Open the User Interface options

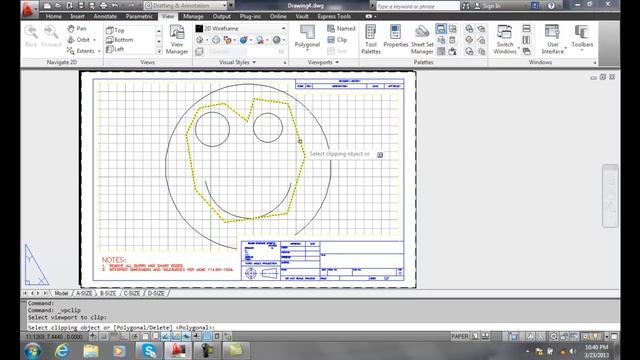(x=552, y=40)
